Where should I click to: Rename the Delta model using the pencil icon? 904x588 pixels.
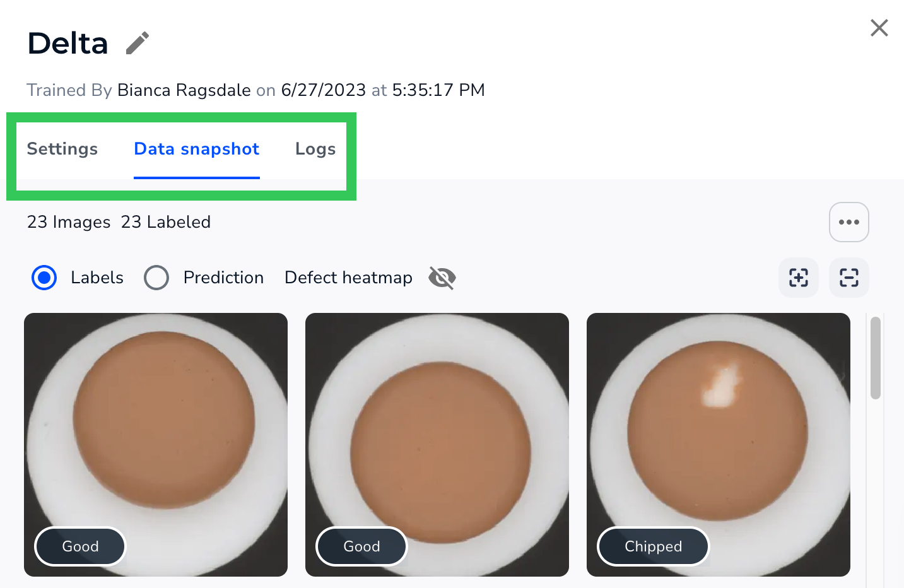pos(137,42)
